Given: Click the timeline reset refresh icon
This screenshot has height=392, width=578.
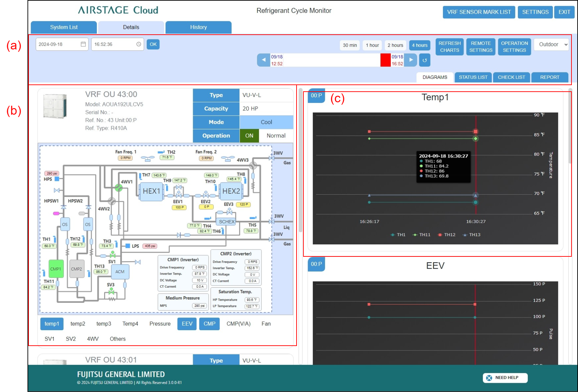Looking at the screenshot, I should [425, 60].
